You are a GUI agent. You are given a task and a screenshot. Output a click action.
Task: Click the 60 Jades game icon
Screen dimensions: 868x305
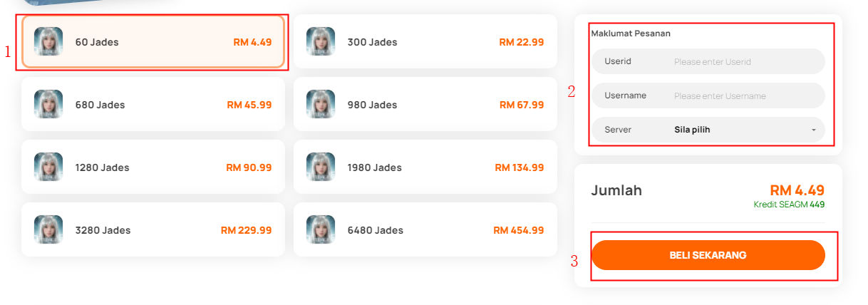pos(48,41)
